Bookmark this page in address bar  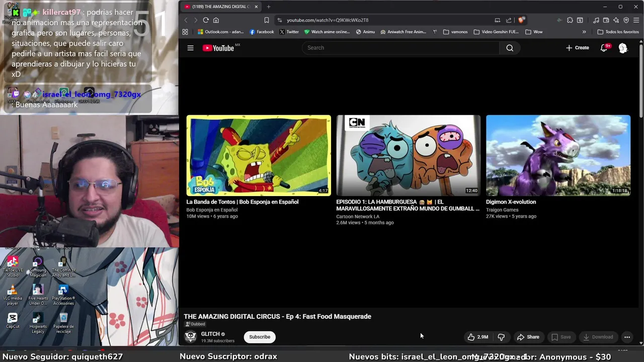point(267,20)
